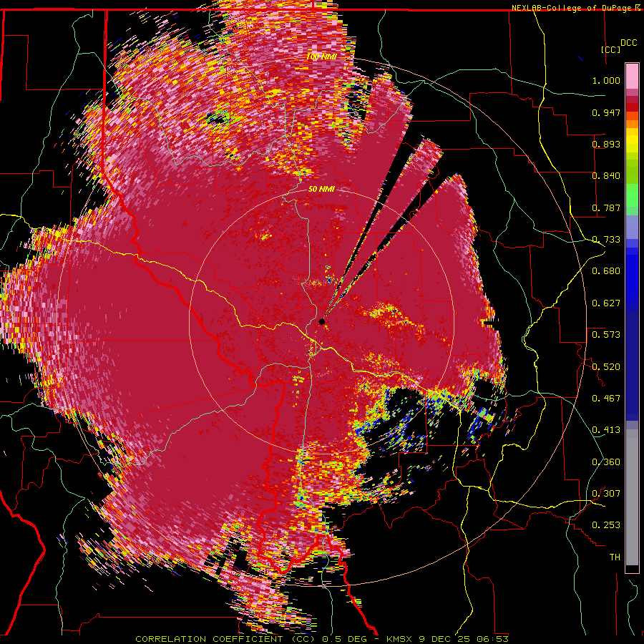The height and width of the screenshot is (644, 644).
Task: Pick the light pink segment topping the color bar
Action: (x=632, y=76)
